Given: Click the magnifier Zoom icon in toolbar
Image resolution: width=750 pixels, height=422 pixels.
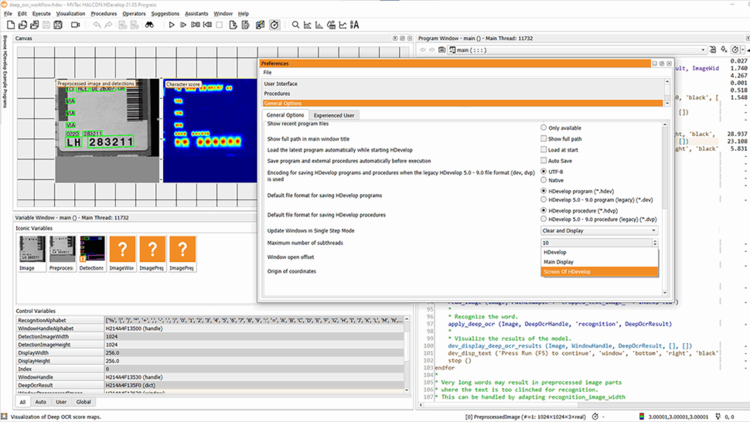Looking at the screenshot, I should coord(295,24).
